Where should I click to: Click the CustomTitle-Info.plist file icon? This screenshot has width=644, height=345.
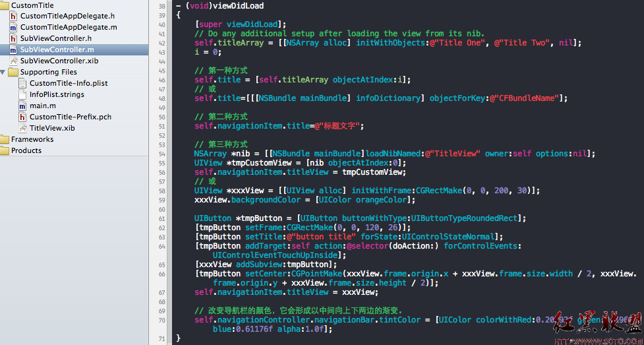(x=23, y=83)
